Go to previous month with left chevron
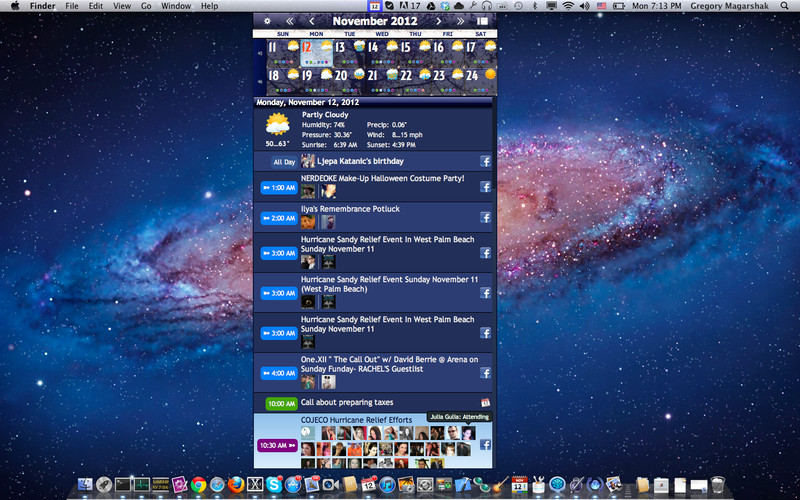The height and width of the screenshot is (500, 800). 312,21
